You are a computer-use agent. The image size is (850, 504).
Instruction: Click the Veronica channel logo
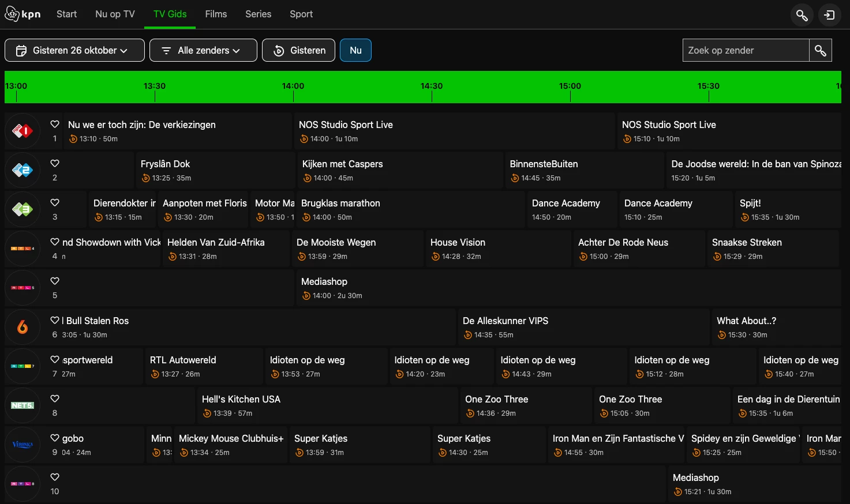click(x=23, y=445)
